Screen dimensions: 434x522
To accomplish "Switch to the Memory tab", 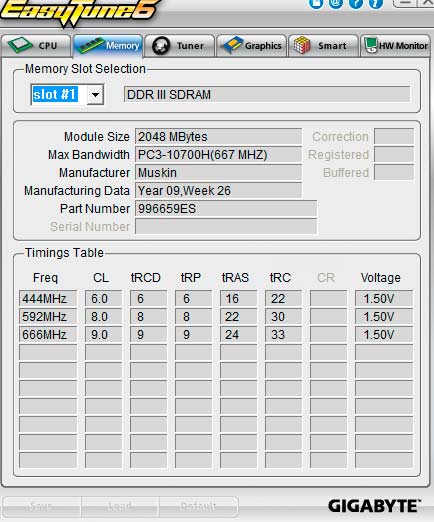I will click(x=108, y=46).
